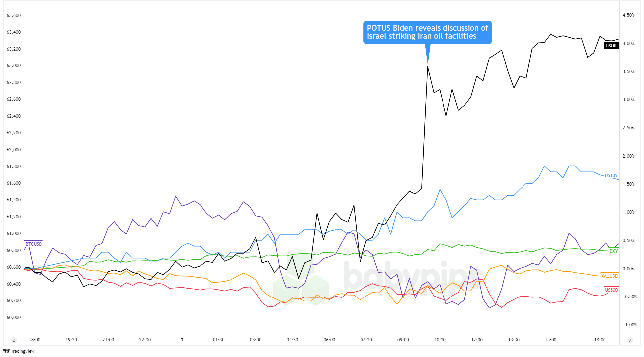Click the 4.50% percent scale label
Image resolution: width=644 pixels, height=357 pixels.
pos(628,15)
